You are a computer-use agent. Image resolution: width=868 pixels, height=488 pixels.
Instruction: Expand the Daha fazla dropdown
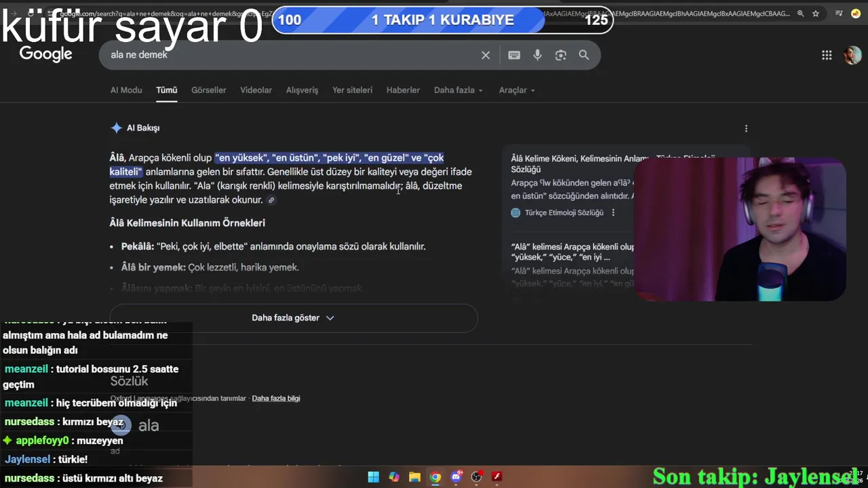(458, 90)
